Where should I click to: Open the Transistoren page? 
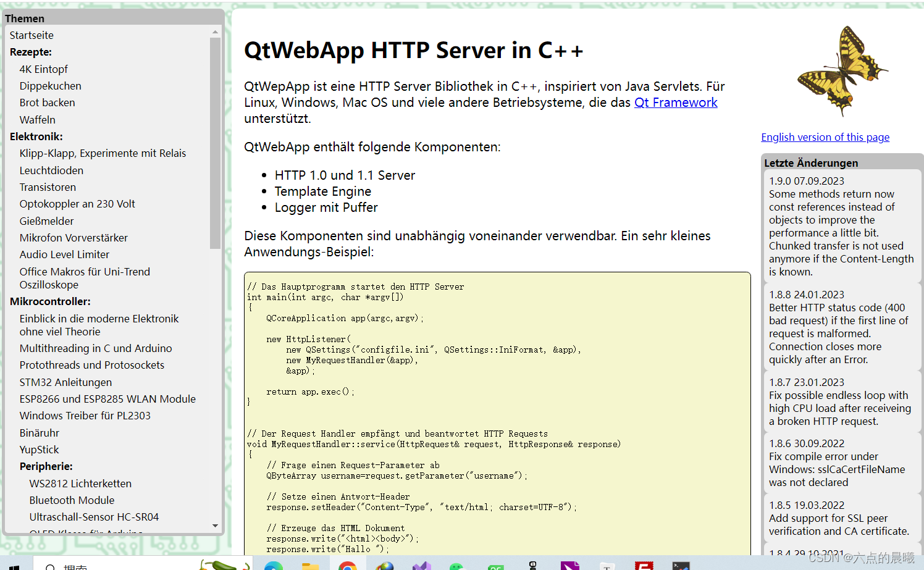[48, 187]
